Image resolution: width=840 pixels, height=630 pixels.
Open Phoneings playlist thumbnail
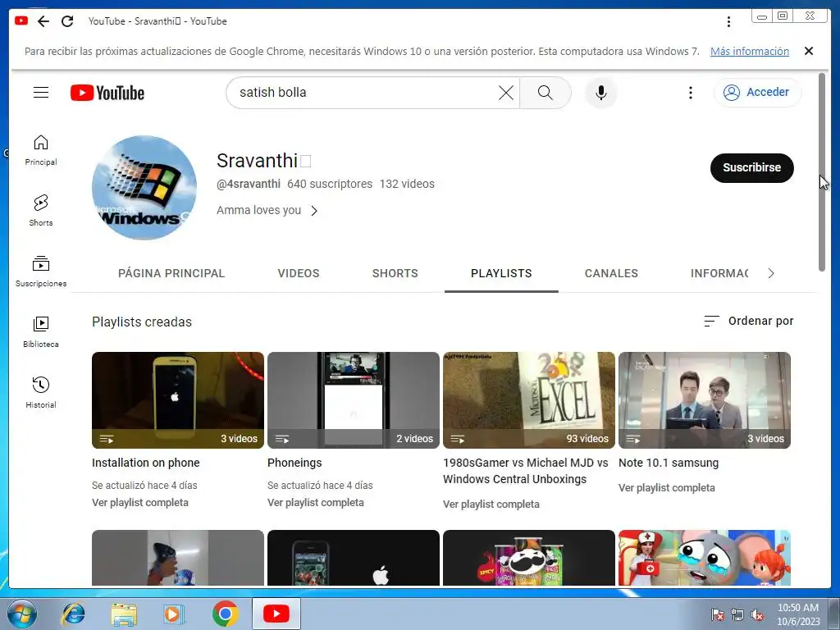pos(354,400)
